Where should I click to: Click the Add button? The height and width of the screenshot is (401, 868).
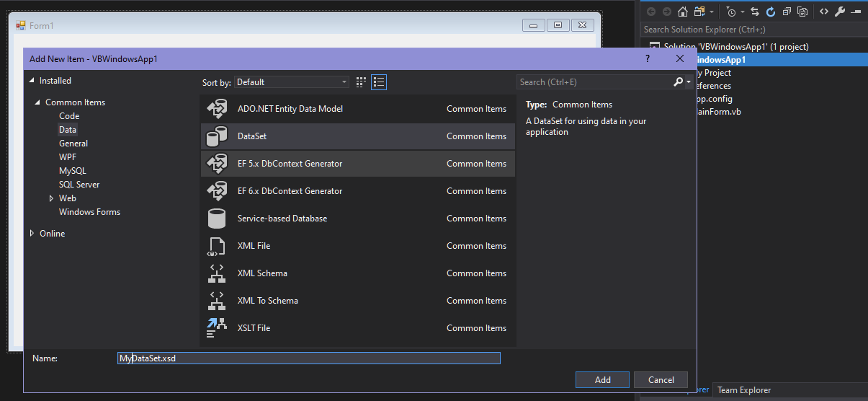point(603,380)
